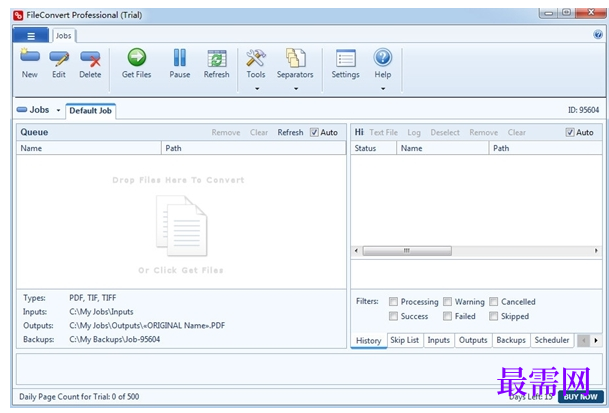Enable the Failed filter

point(447,316)
